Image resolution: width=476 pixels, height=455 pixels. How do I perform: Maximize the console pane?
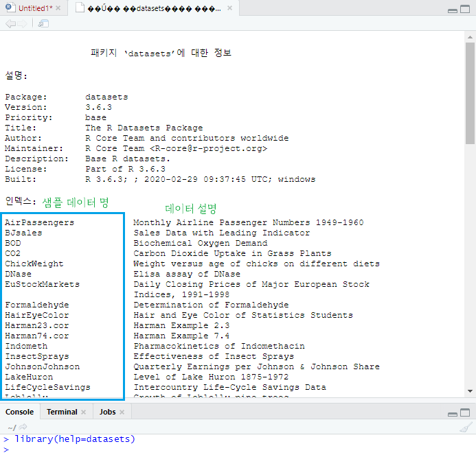coord(465,412)
